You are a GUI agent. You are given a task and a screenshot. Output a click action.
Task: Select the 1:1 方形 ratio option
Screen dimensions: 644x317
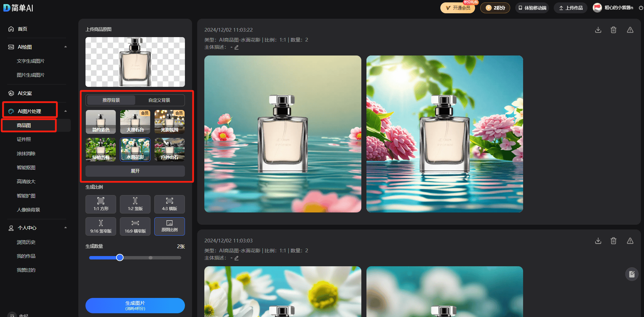101,204
